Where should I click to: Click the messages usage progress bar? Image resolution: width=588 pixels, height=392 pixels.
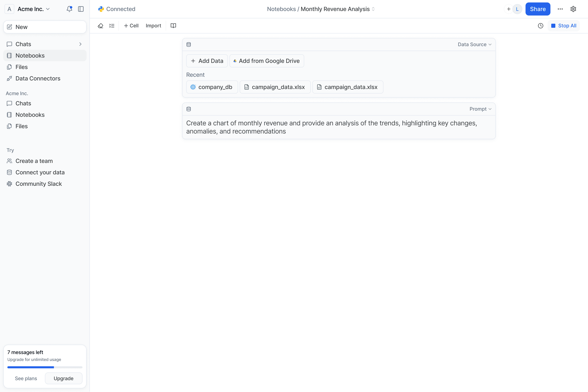(45, 367)
